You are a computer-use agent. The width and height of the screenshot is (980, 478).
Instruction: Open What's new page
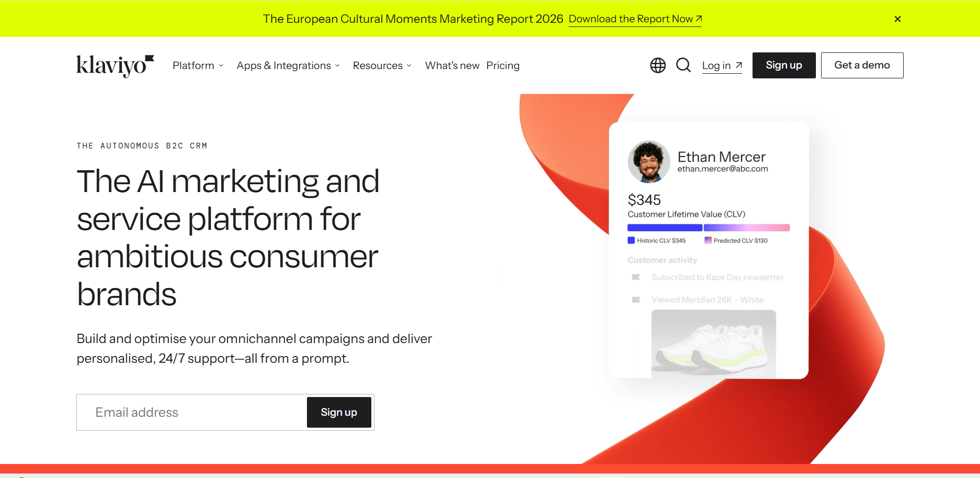(x=452, y=65)
